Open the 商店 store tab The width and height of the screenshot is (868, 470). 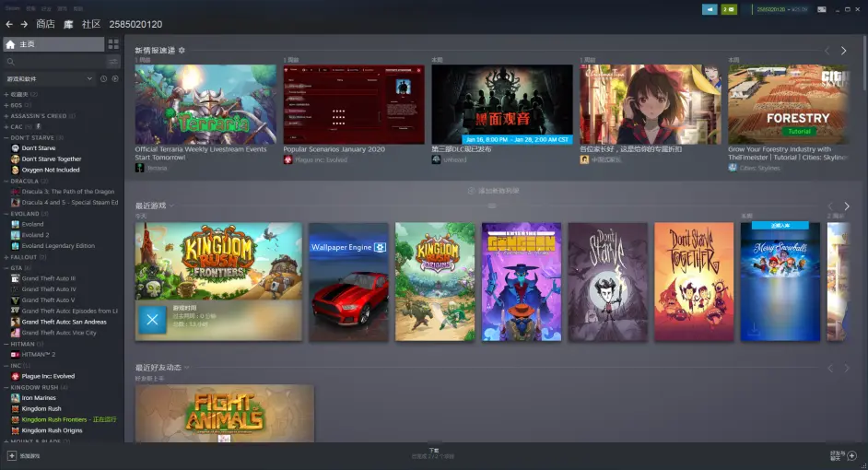(x=45, y=24)
